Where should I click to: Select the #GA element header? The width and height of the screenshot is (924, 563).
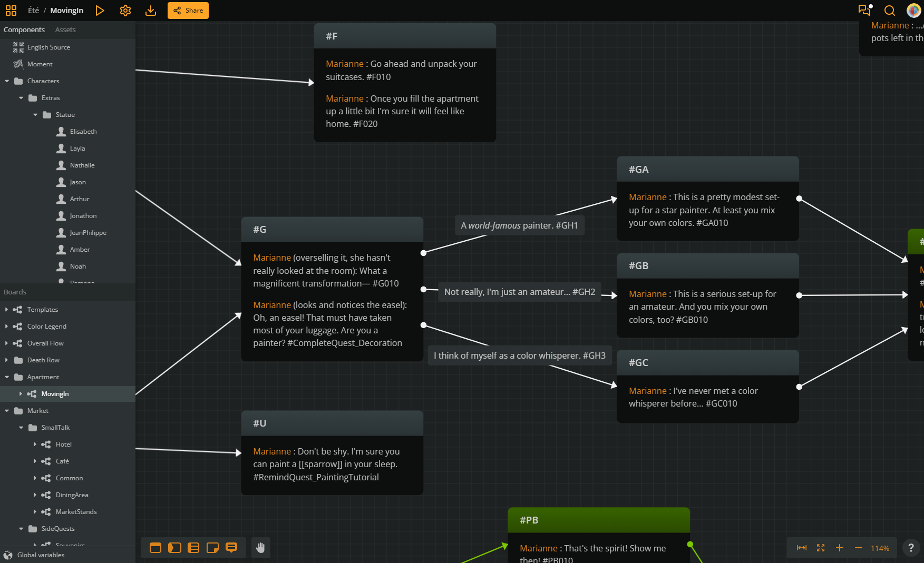(708, 170)
